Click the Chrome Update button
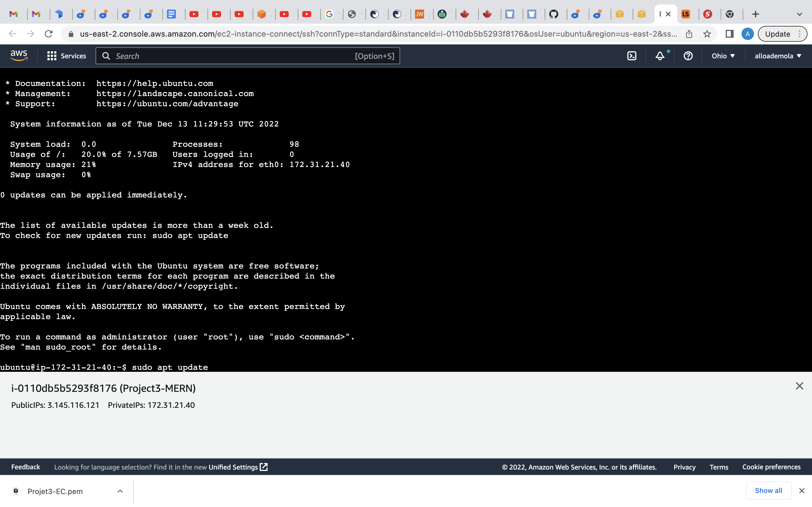812x507 pixels. (x=777, y=34)
